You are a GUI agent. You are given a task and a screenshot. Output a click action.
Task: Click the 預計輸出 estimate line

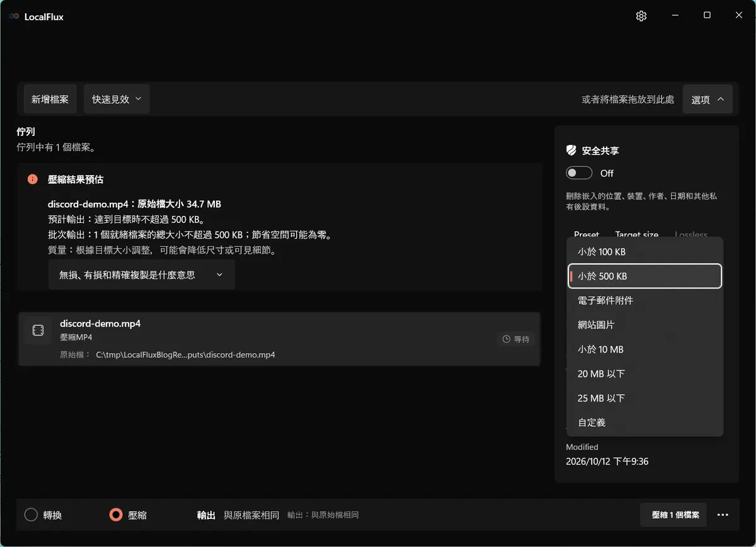[x=126, y=219]
